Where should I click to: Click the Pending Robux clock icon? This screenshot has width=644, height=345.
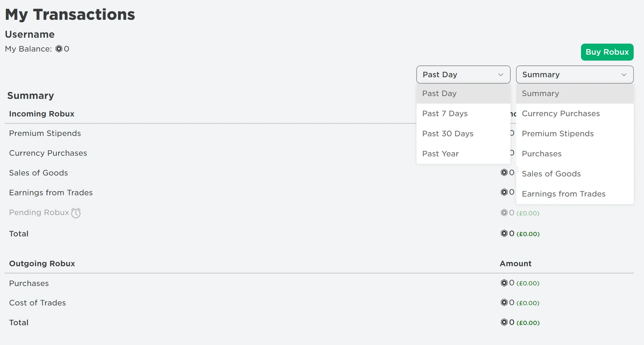point(76,213)
